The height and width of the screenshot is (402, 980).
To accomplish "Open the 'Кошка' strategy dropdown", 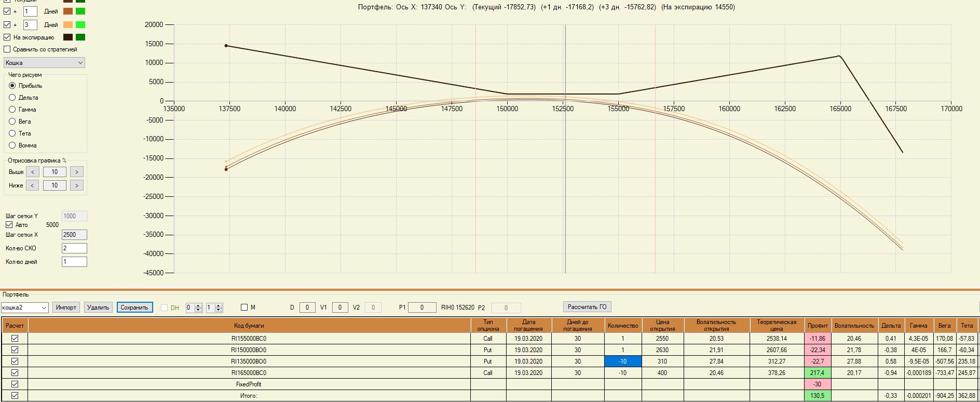I will (44, 62).
